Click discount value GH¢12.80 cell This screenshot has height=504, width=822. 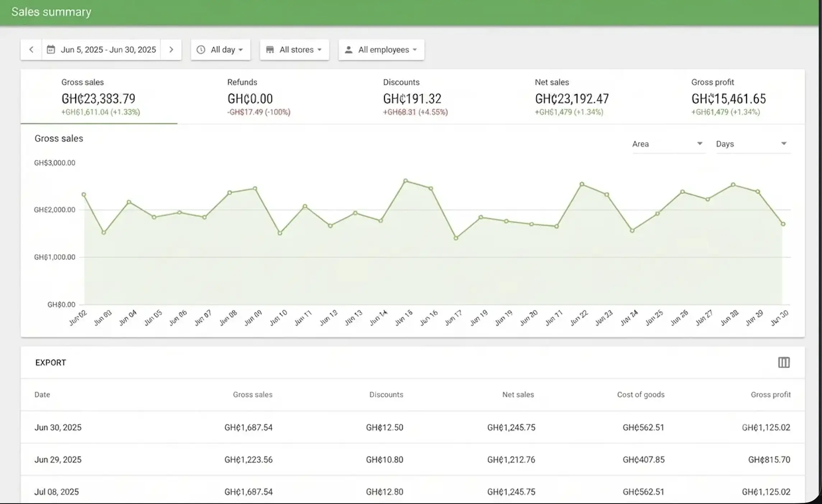(x=384, y=491)
